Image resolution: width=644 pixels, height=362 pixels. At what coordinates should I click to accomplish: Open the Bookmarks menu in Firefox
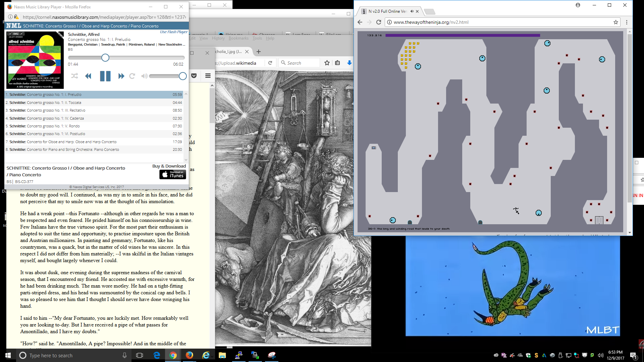[x=238, y=38]
